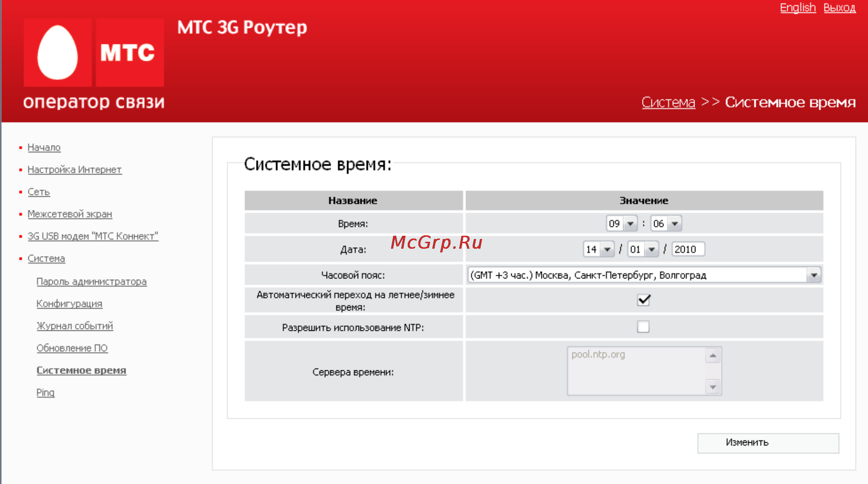
Task: Open Настройка Интернет menu item
Action: [75, 170]
